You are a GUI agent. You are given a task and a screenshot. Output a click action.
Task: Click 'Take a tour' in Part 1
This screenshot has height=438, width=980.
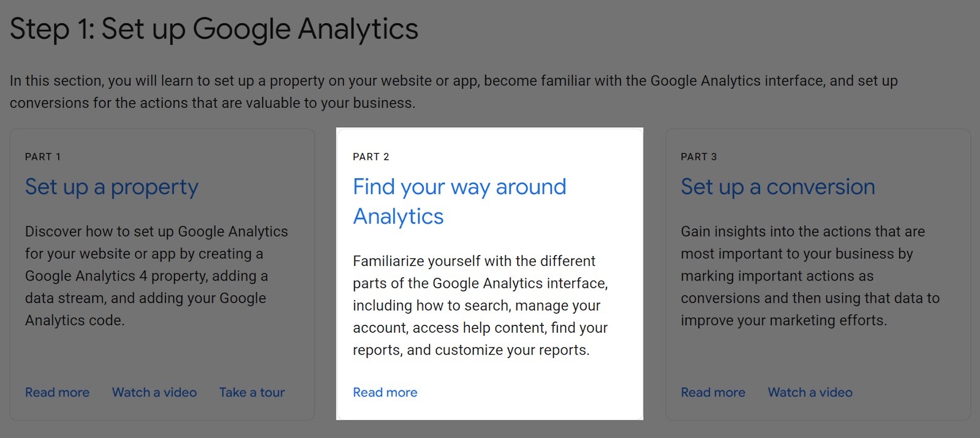pyautogui.click(x=252, y=392)
